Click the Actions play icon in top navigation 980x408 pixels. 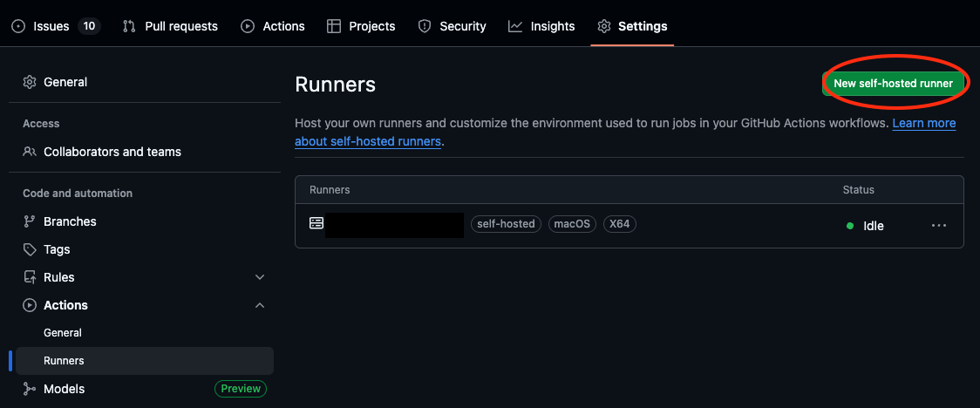[248, 26]
